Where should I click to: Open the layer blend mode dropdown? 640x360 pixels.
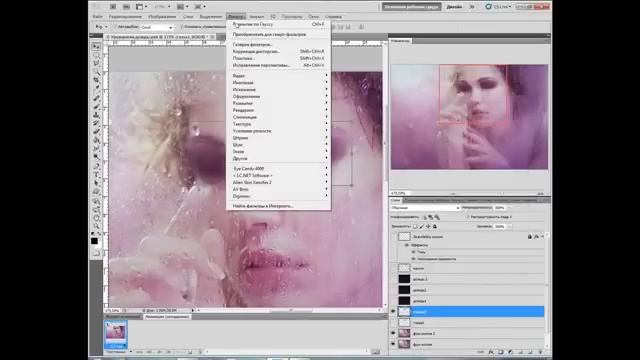(425, 208)
